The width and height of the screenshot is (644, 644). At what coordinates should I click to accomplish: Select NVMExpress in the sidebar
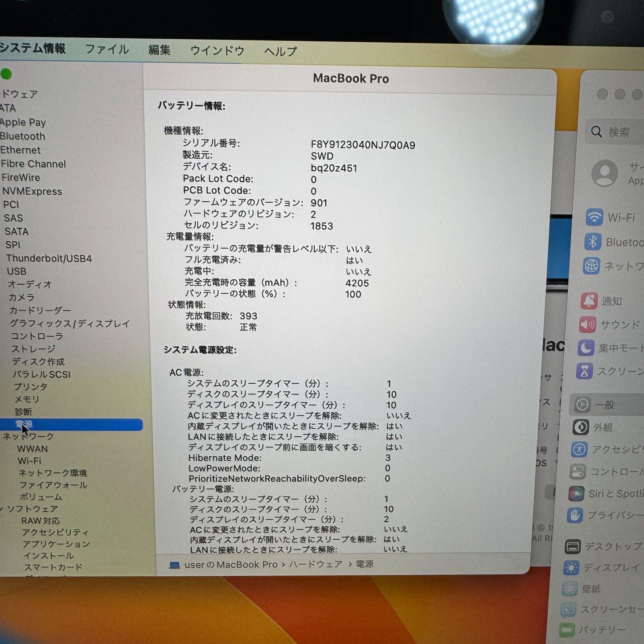[33, 191]
